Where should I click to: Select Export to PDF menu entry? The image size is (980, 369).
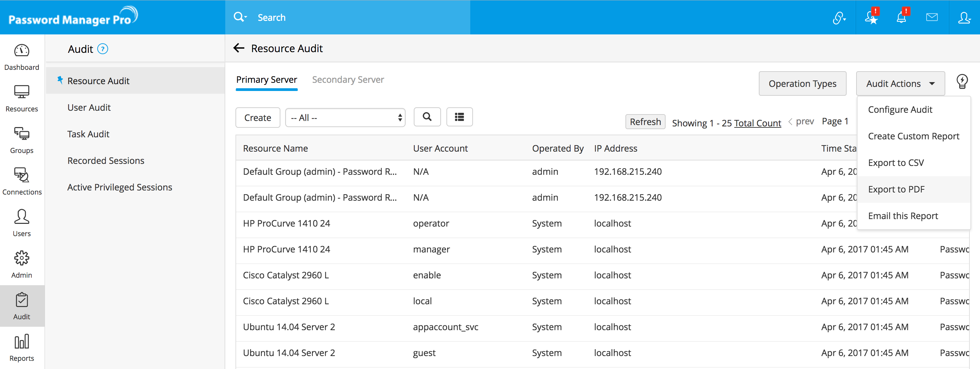[x=896, y=189]
